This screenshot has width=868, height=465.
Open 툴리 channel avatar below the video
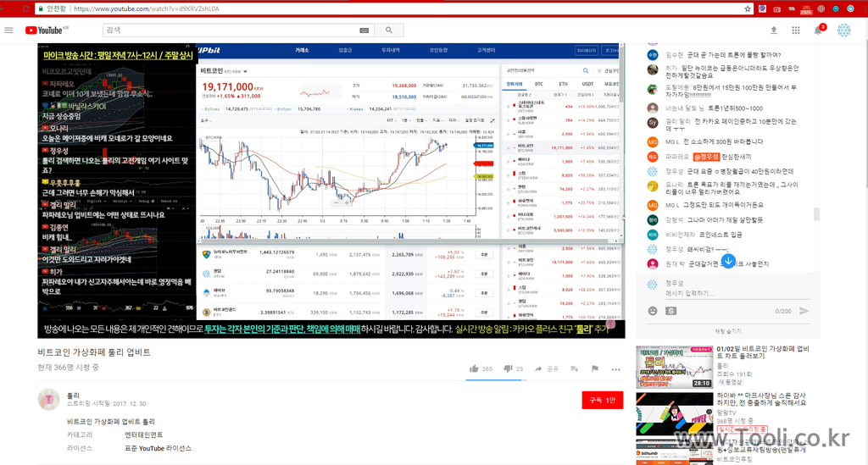pos(48,399)
